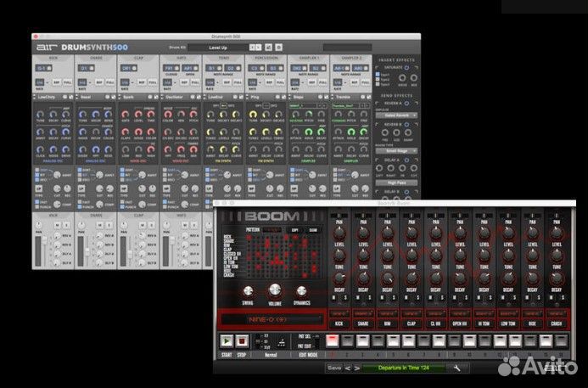Image resolution: width=588 pixels, height=388 pixels.
Task: Mute the Kick mixer channel in DrumSynth
Action: click(57, 225)
